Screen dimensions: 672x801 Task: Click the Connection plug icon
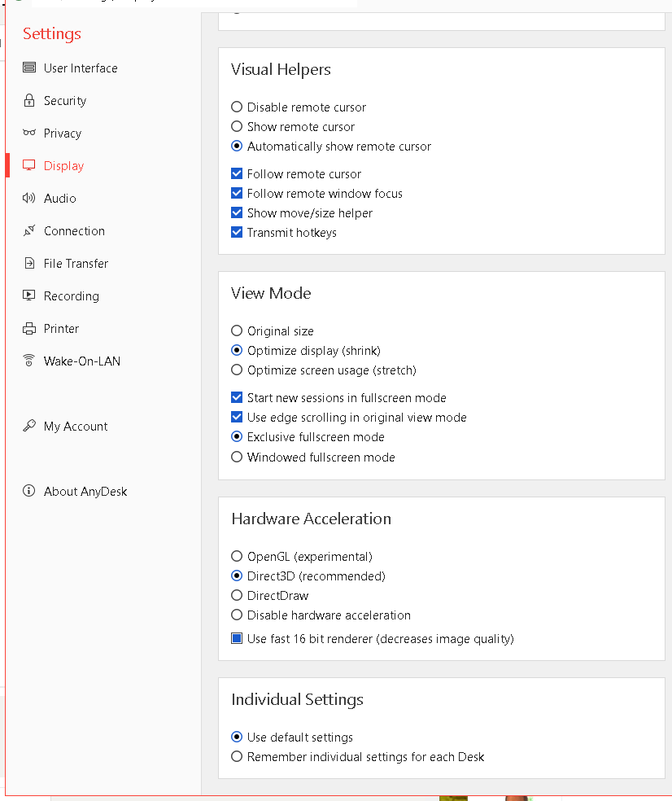click(29, 230)
